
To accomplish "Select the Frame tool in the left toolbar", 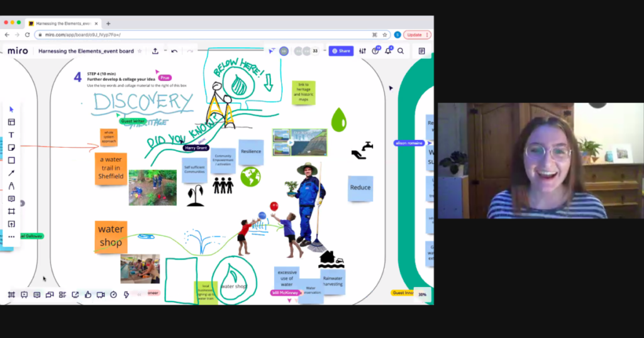I will click(11, 211).
